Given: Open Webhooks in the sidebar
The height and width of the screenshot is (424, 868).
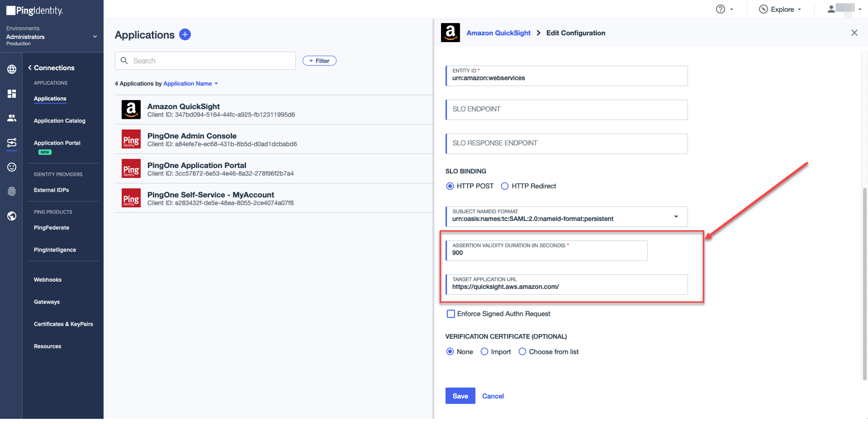Looking at the screenshot, I should (48, 280).
